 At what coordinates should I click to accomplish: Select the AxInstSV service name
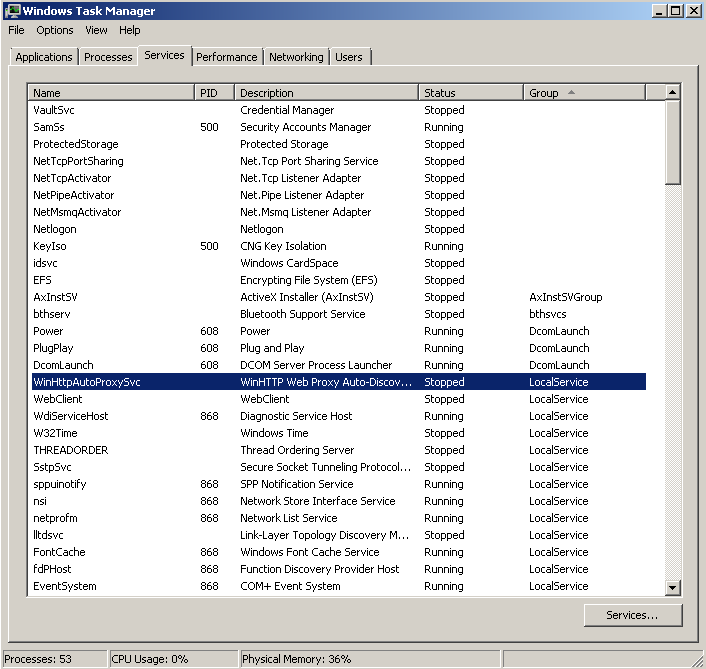click(55, 298)
